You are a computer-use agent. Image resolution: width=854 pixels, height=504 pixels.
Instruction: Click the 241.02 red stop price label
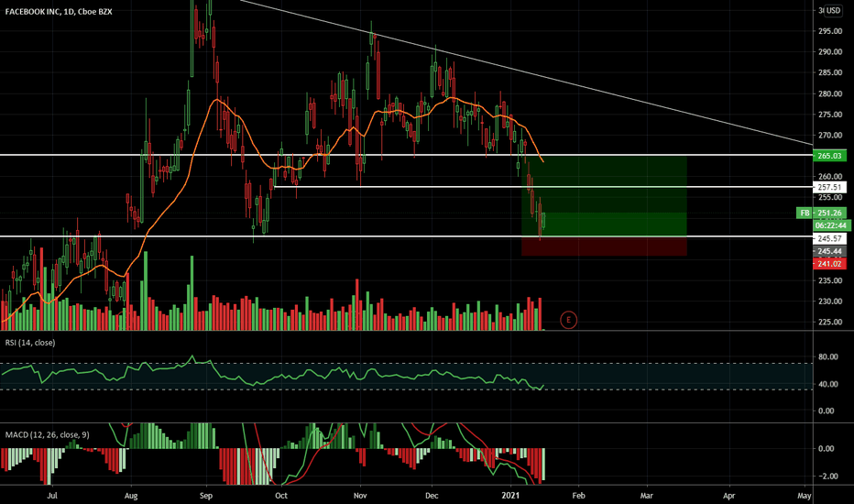pos(829,264)
